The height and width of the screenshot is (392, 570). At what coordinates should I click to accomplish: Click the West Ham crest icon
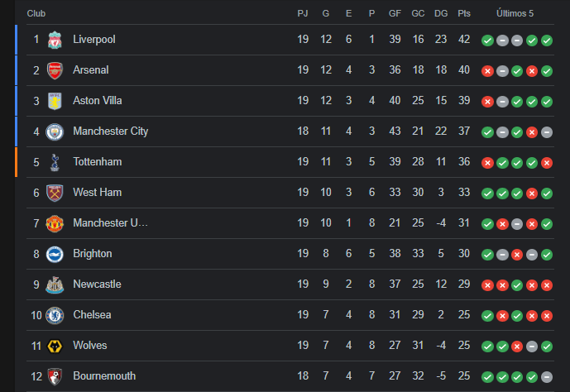55,193
